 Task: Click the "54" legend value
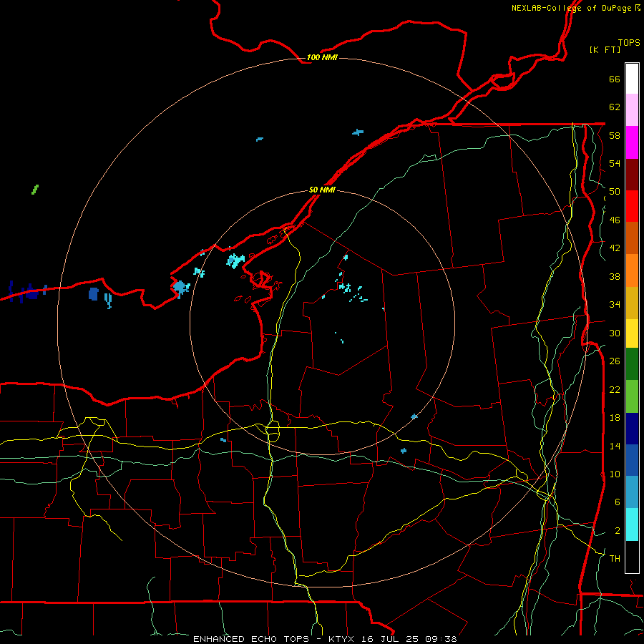click(615, 163)
